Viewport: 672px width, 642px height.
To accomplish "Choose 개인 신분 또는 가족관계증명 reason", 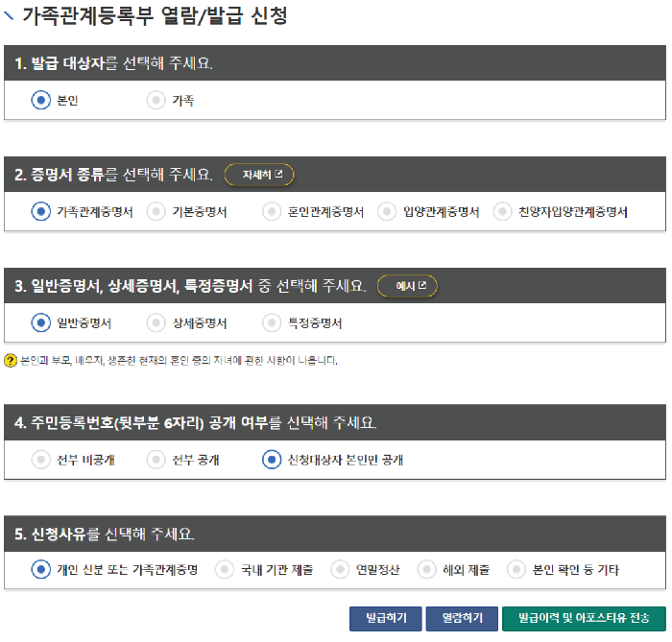I will point(40,570).
